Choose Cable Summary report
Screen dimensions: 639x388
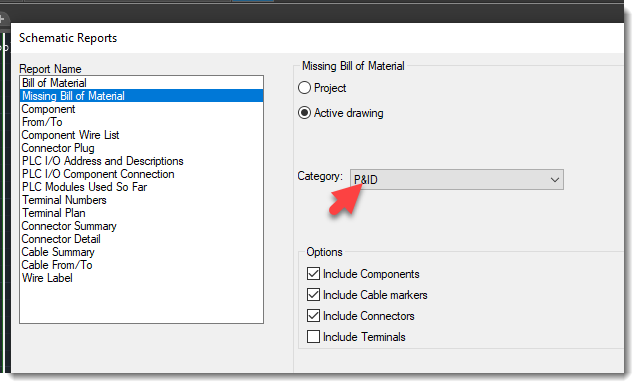pos(141,252)
